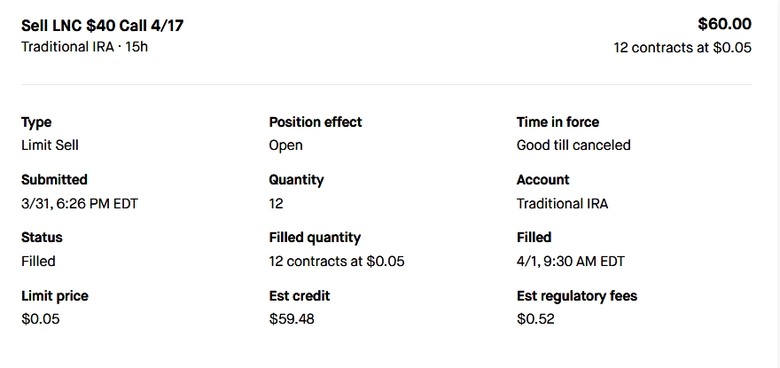Screen dimensions: 780x368
Task: Click the filled time 4/1, 9:30 AM EDT
Action: point(571,261)
